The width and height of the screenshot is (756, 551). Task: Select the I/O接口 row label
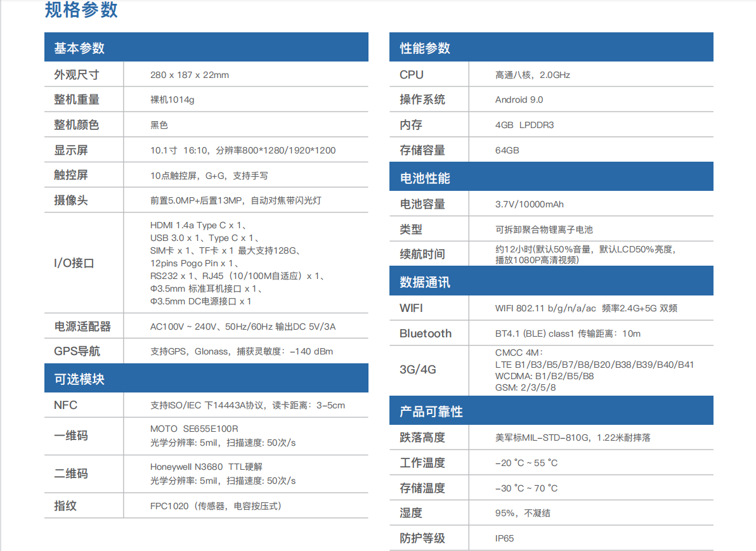click(74, 263)
